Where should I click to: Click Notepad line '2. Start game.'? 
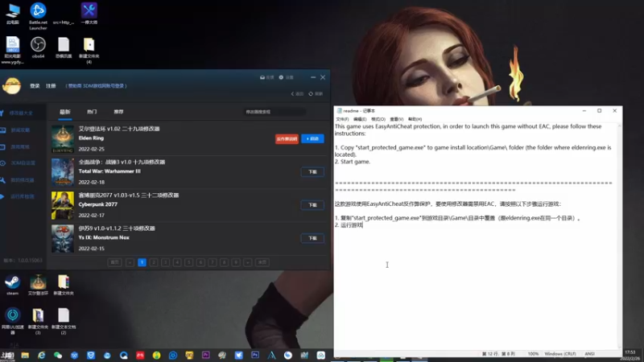coord(353,162)
